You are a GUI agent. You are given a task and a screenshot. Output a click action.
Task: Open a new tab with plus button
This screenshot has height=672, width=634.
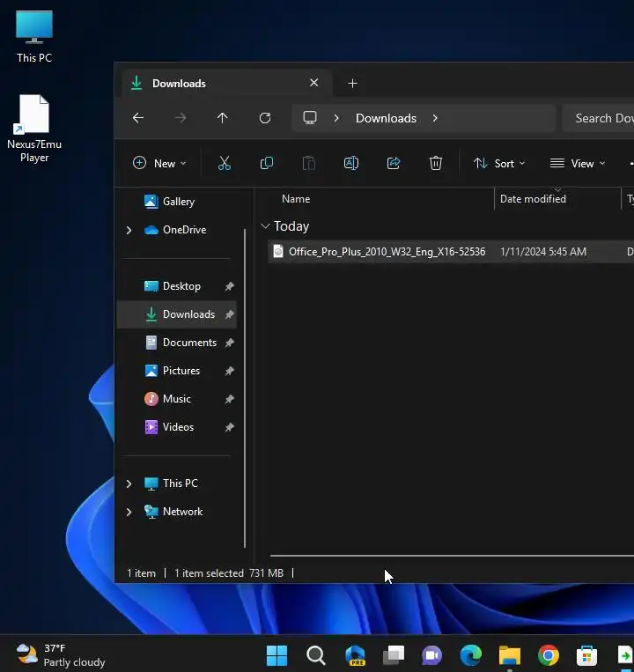352,83
